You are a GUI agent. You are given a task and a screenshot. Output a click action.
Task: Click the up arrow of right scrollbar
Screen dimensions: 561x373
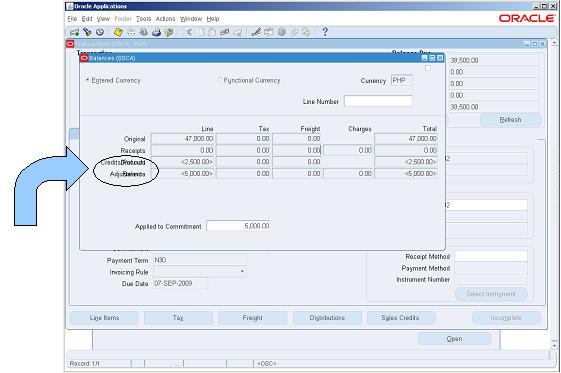point(555,42)
